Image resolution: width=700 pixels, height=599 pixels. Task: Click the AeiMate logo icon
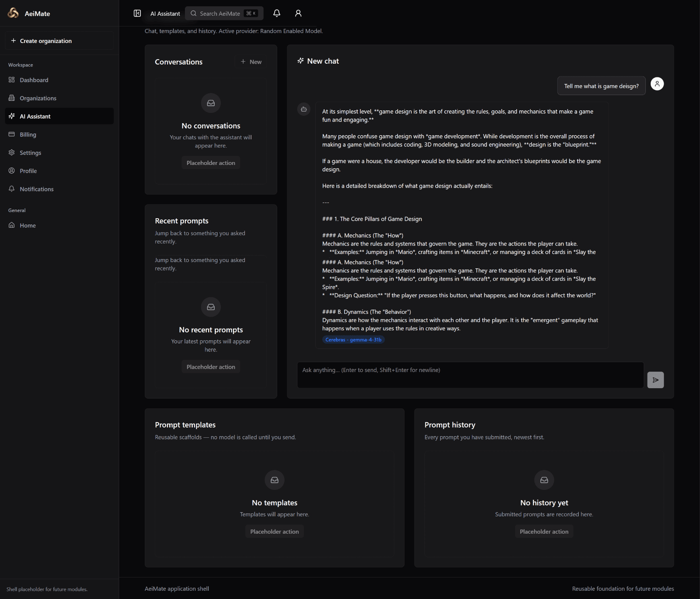pyautogui.click(x=13, y=13)
